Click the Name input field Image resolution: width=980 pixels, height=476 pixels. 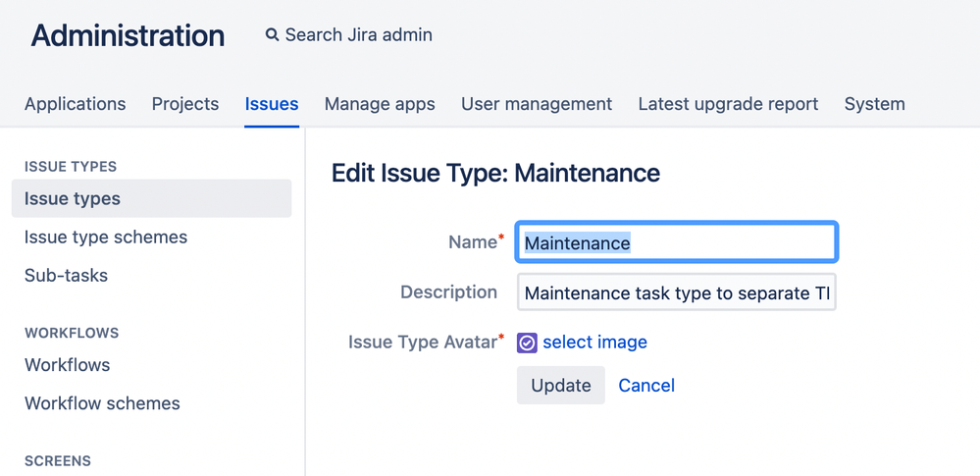[676, 242]
